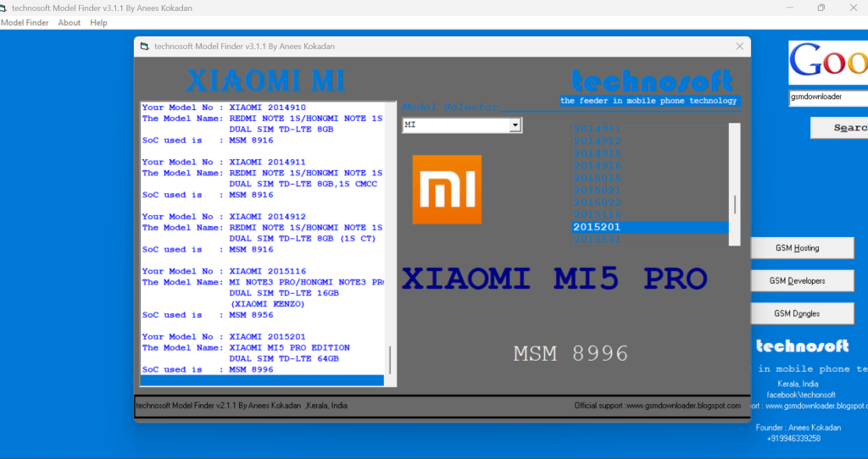Click the gsmdownloader search input field
The width and height of the screenshot is (868, 459).
pyautogui.click(x=828, y=97)
